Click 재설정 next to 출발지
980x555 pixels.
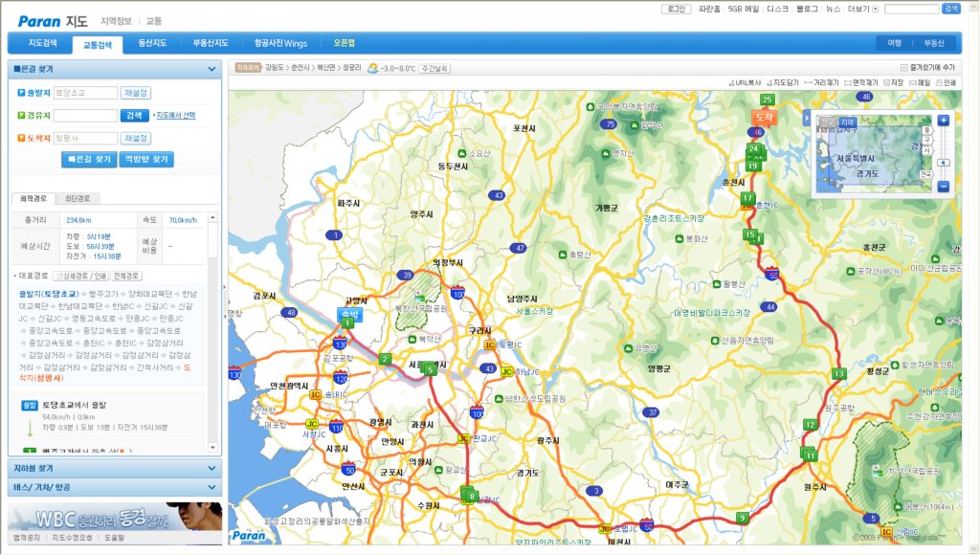(x=136, y=93)
